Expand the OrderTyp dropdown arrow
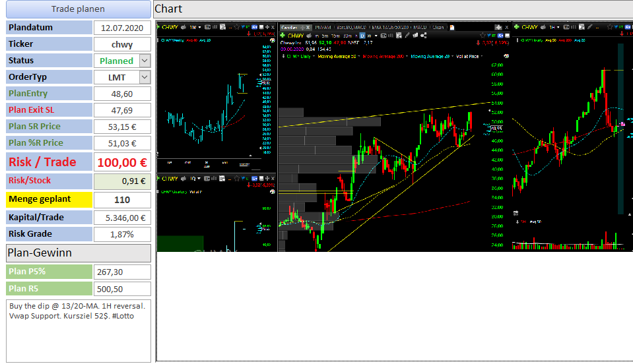The image size is (633, 364). (x=145, y=77)
